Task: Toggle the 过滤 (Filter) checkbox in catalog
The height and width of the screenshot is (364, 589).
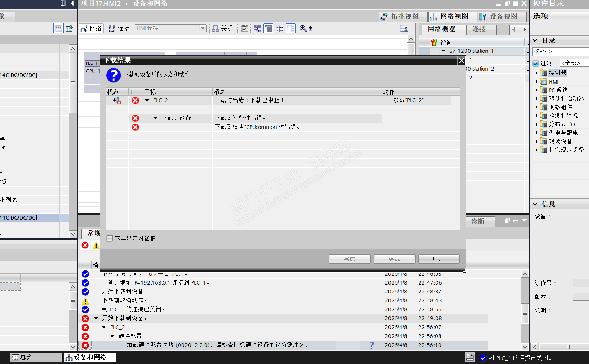Action: click(536, 64)
